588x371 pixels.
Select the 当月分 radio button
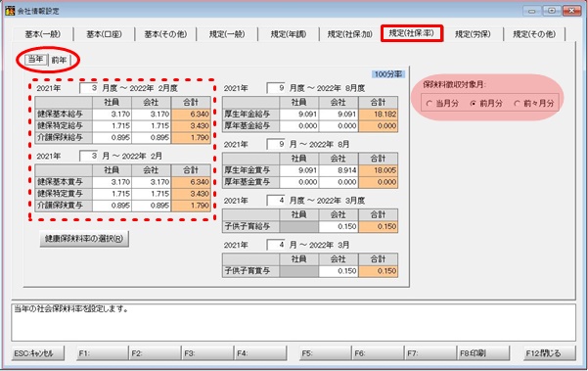pos(442,104)
